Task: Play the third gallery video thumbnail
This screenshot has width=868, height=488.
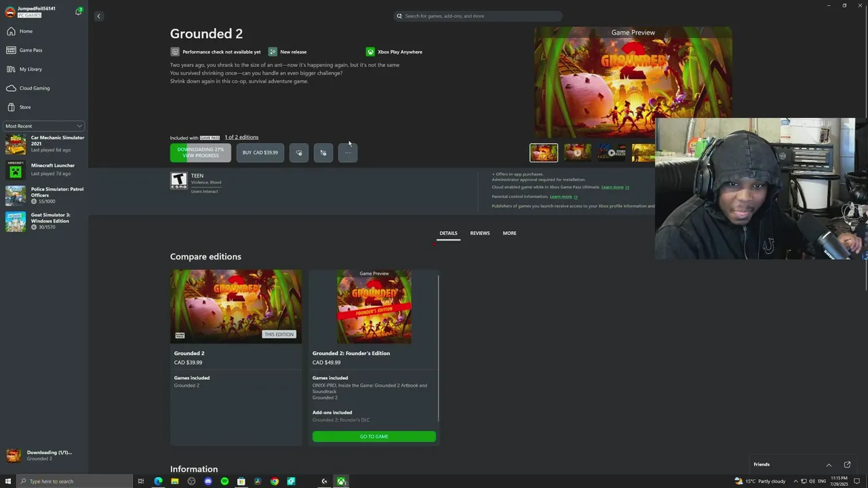Action: (x=612, y=152)
